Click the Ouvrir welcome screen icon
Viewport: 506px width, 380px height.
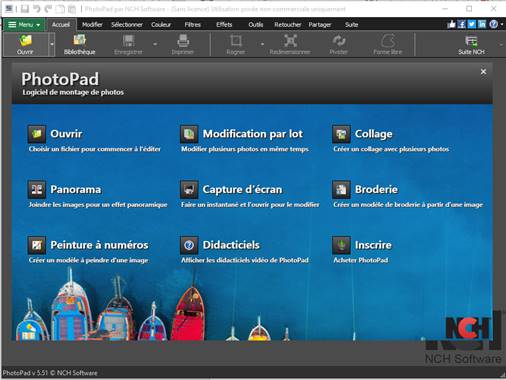coord(37,134)
